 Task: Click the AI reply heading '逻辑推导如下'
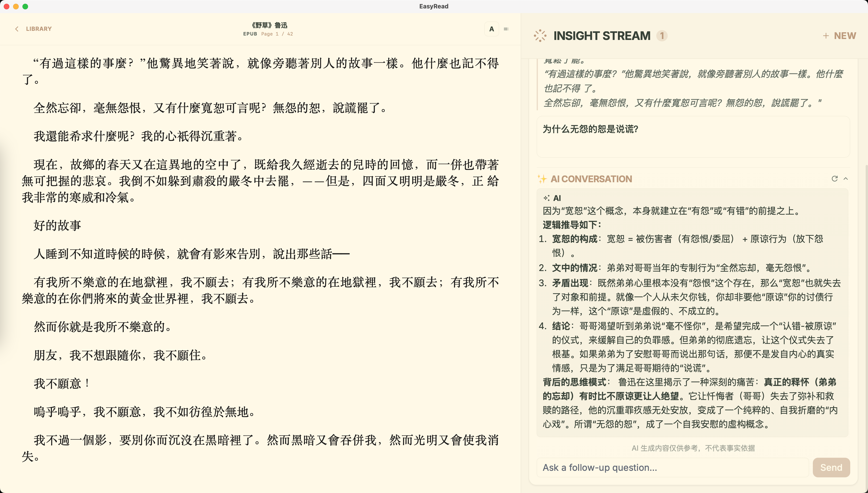(572, 225)
